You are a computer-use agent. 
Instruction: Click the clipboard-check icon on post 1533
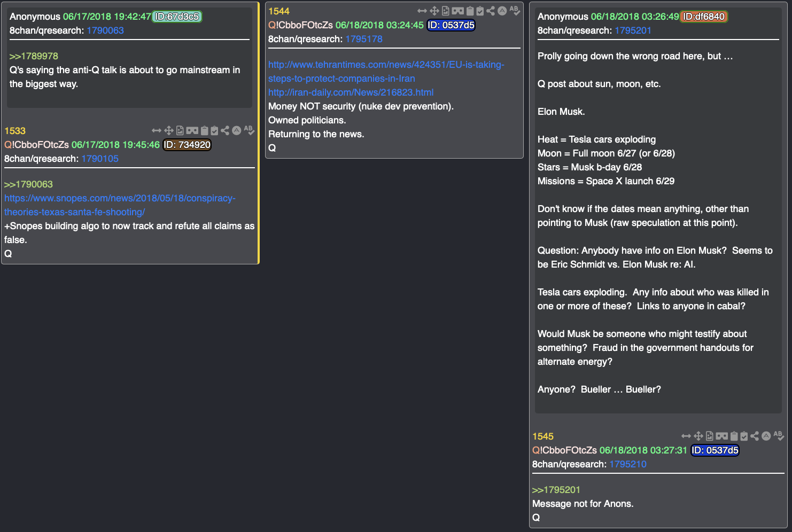pos(214,130)
